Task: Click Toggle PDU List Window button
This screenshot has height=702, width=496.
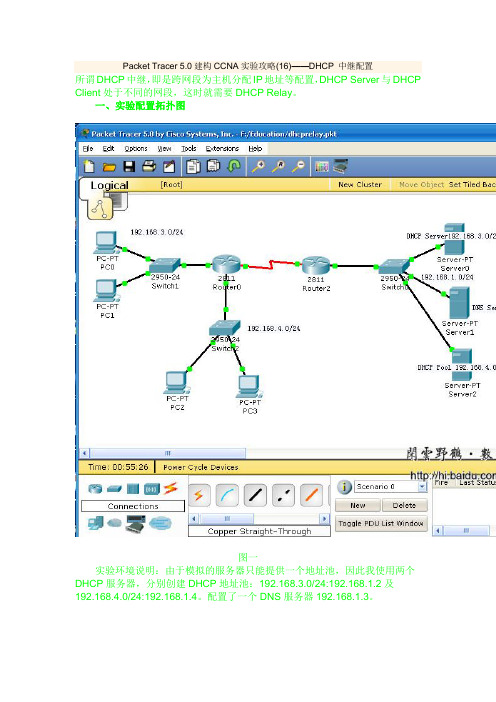Action: click(x=381, y=523)
